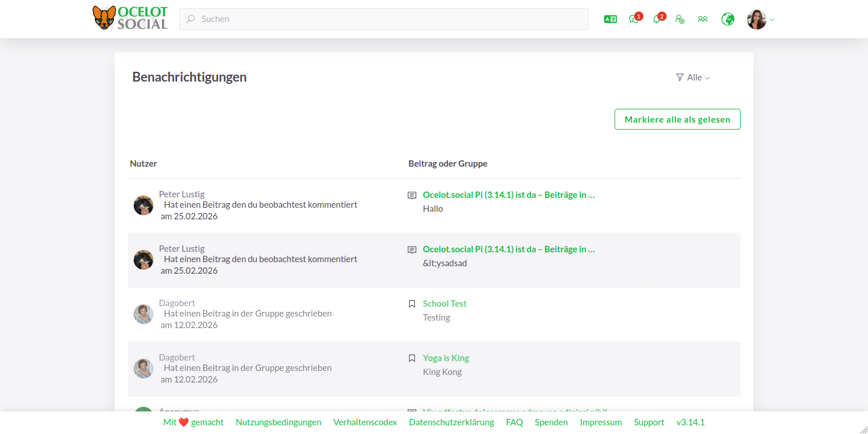Image resolution: width=868 pixels, height=434 pixels.
Task: Click Peter Lustig's avatar in first notification
Action: pos(144,205)
